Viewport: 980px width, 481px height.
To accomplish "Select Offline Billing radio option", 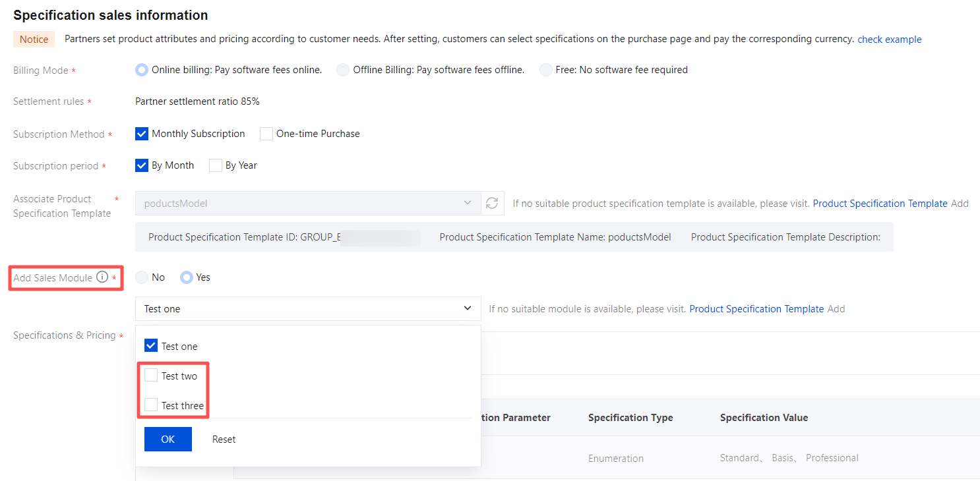I will point(343,70).
